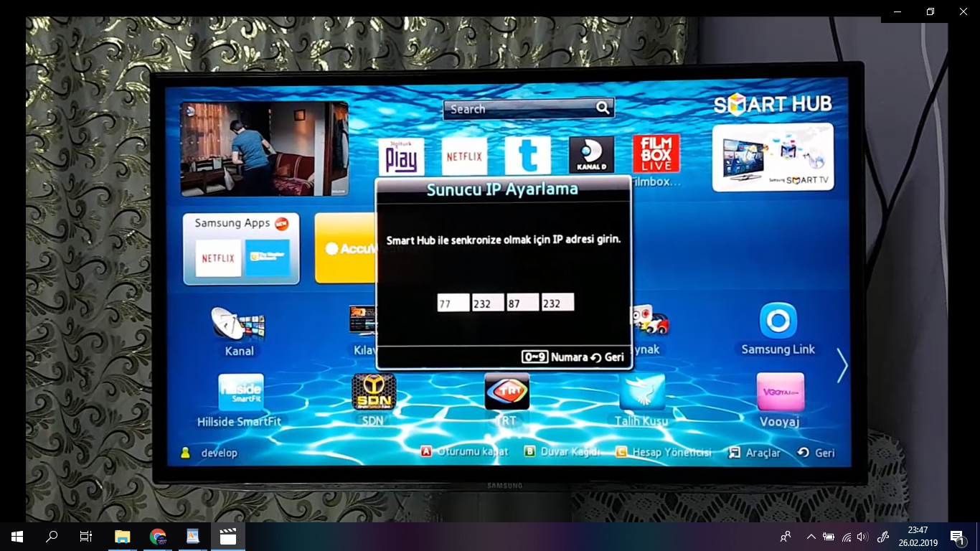Open the Kılavuz guide icon

[x=363, y=321]
